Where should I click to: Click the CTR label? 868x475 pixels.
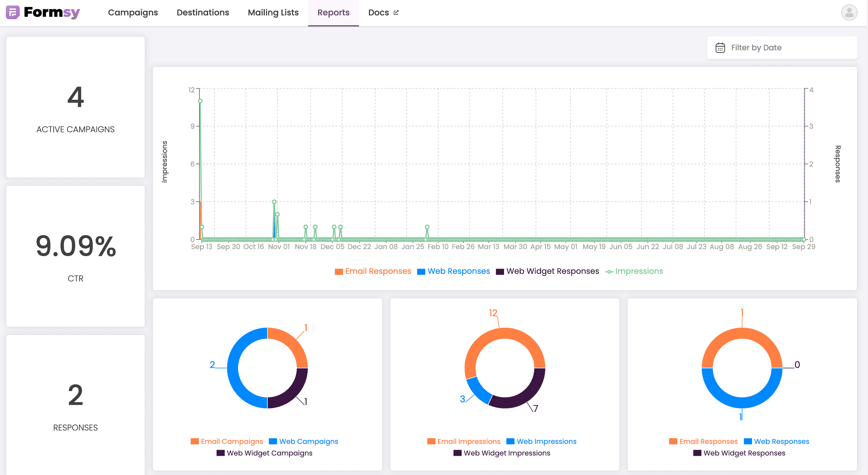tap(76, 278)
